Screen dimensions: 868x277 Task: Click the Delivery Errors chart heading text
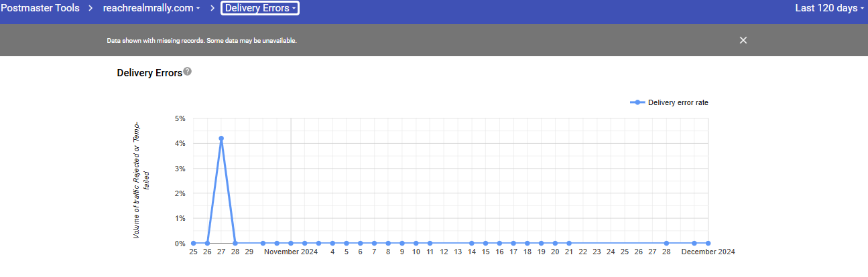(x=149, y=73)
